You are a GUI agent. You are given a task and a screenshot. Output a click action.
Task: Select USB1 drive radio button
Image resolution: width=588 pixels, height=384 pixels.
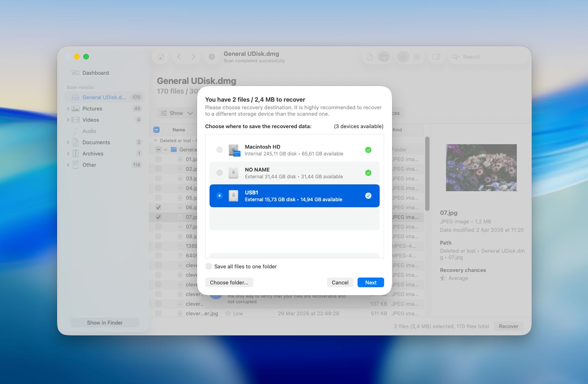pos(220,196)
